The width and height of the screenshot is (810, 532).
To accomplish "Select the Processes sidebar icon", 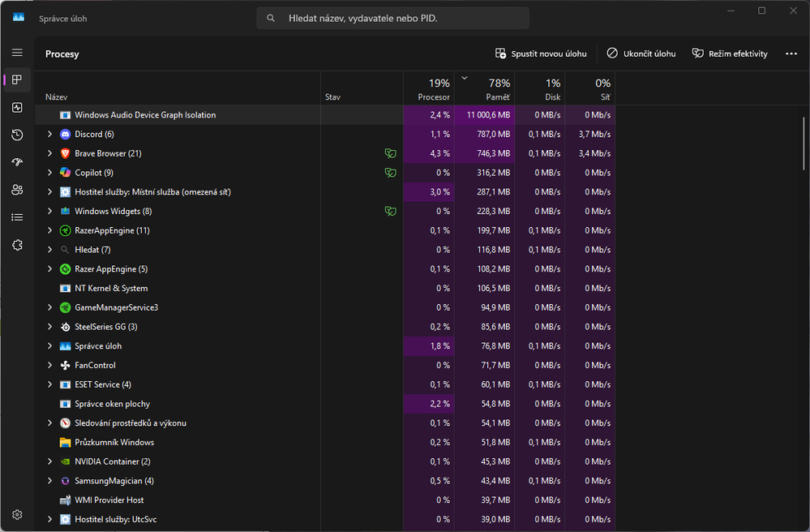I will 17,79.
